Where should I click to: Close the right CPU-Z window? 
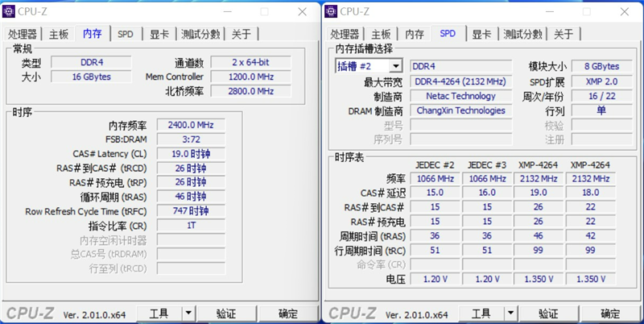coord(625,12)
